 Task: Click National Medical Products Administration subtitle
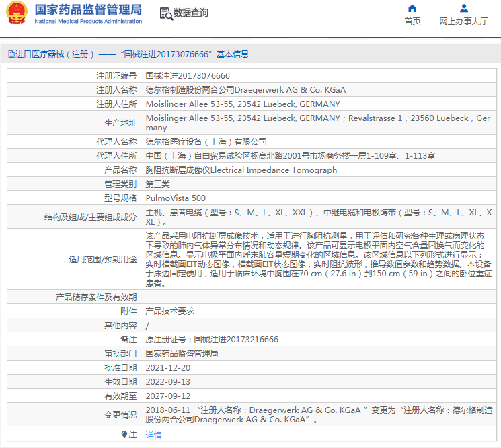[88, 21]
